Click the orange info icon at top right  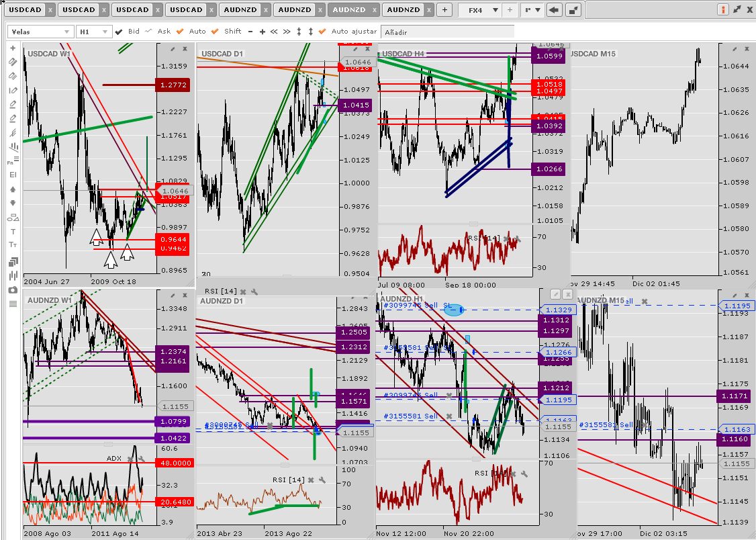pyautogui.click(x=722, y=9)
